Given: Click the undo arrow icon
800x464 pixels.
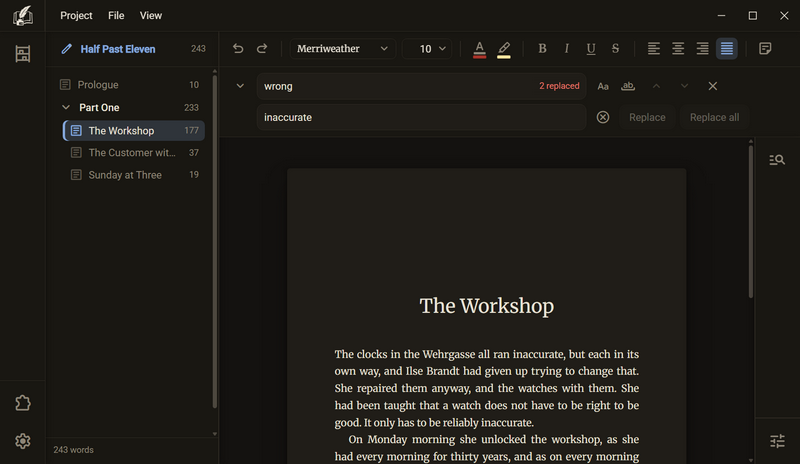Looking at the screenshot, I should tap(238, 48).
